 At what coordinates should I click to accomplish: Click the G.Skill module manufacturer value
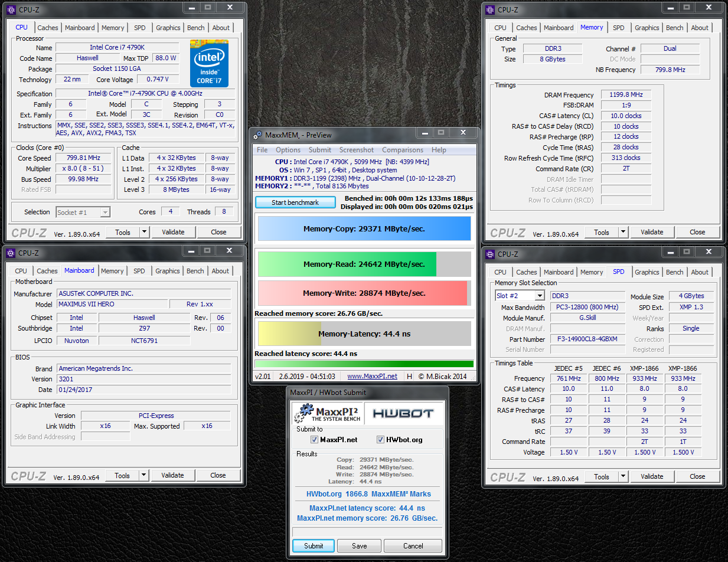click(x=587, y=318)
